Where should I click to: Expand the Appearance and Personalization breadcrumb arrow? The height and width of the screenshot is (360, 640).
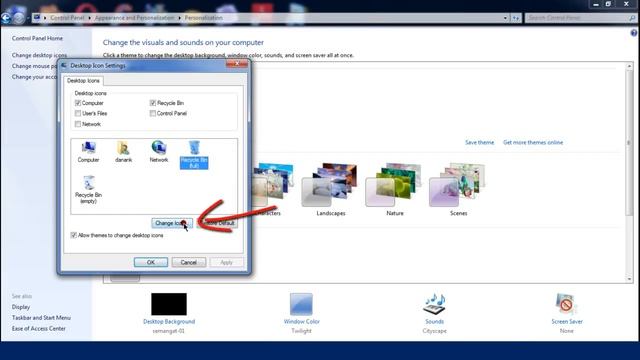tap(179, 18)
